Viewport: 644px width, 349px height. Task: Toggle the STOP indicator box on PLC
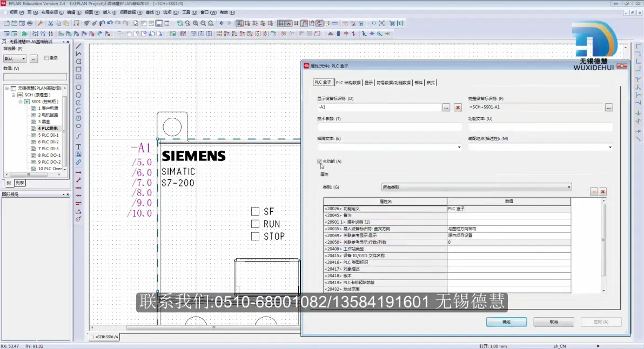pos(255,237)
